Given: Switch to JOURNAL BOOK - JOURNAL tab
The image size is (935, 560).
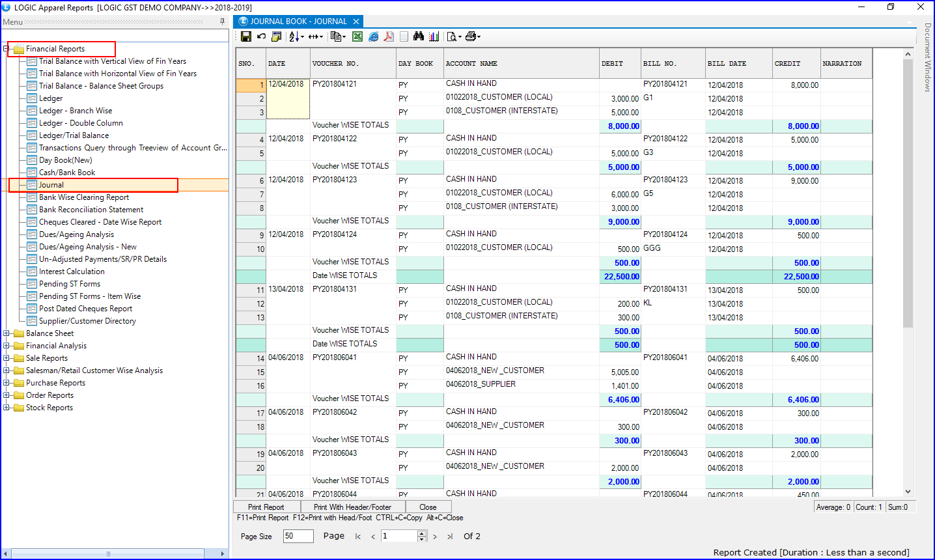Looking at the screenshot, I should point(299,21).
